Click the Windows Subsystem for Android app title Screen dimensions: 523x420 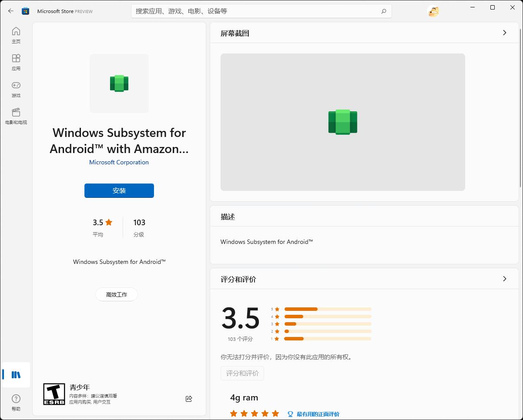(x=119, y=140)
